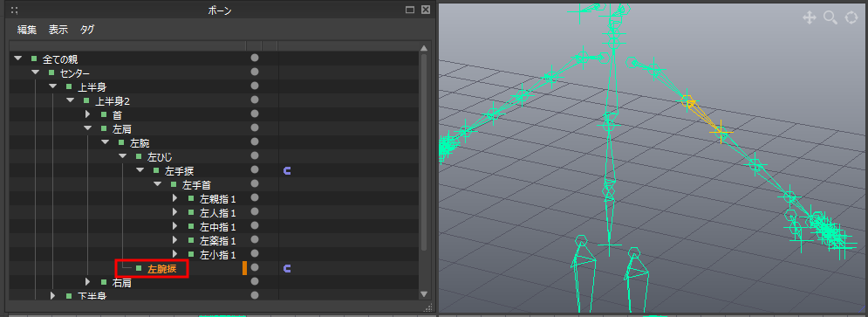Open the タグ menu
This screenshot has height=317, width=868.
[x=87, y=30]
